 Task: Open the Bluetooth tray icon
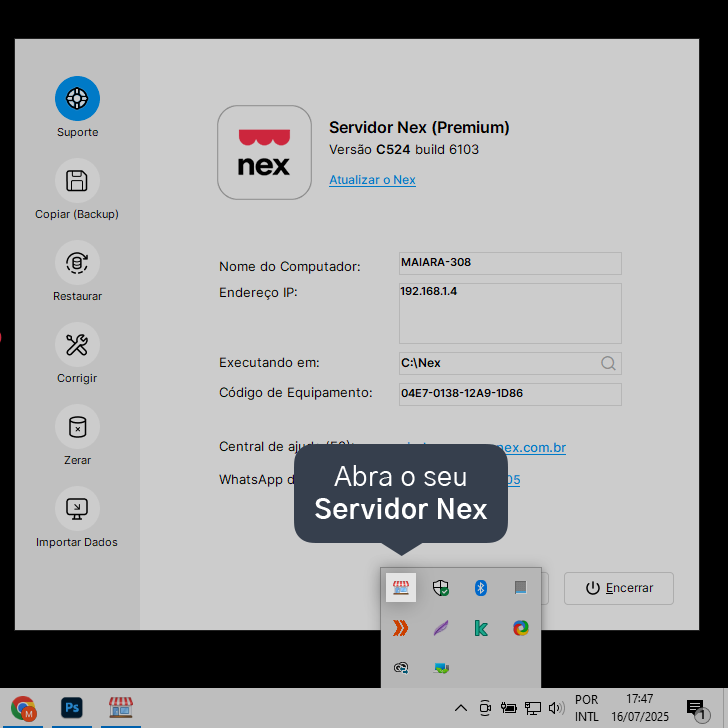coord(481,588)
